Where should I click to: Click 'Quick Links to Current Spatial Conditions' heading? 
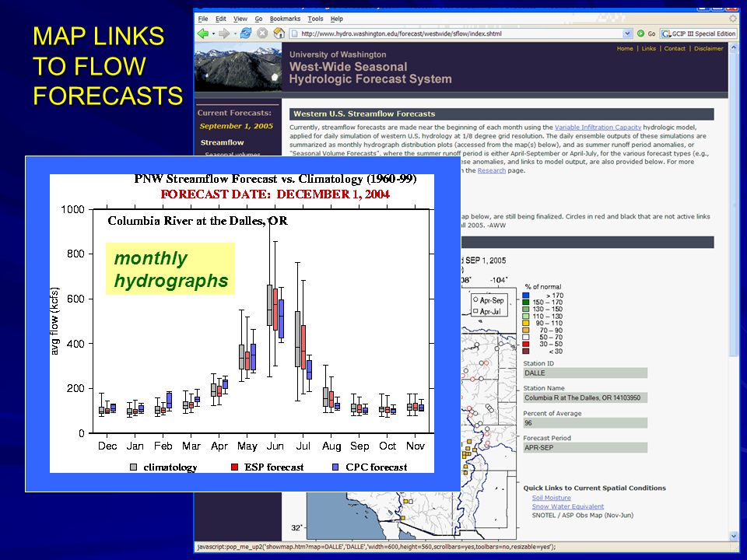(x=594, y=488)
